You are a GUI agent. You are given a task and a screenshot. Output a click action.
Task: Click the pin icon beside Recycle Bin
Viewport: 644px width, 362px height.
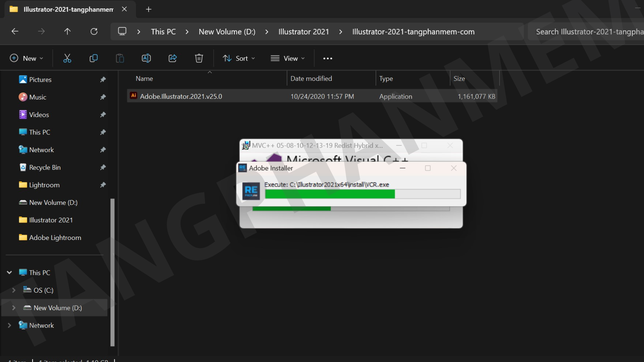tap(103, 167)
